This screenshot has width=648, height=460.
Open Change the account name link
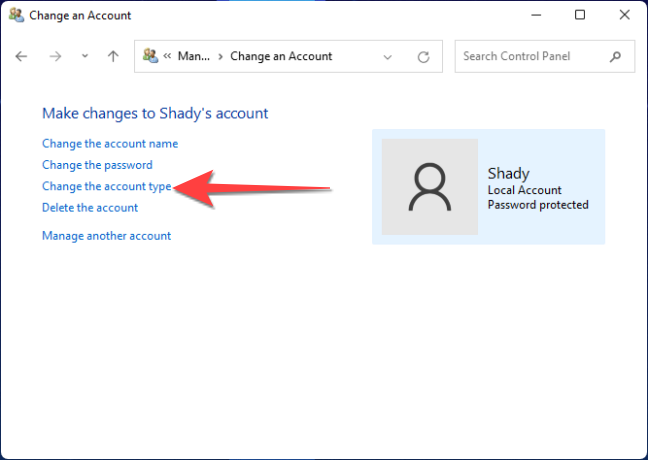point(110,144)
